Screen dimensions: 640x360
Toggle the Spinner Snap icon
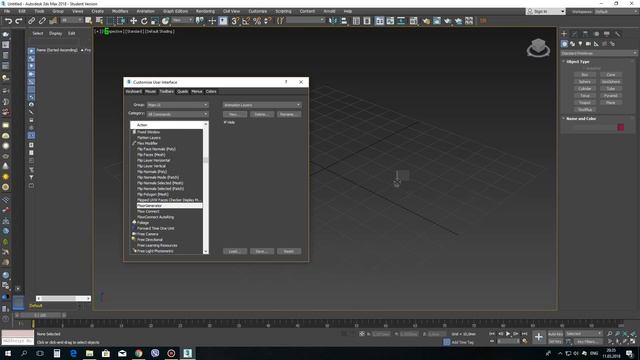point(267,20)
